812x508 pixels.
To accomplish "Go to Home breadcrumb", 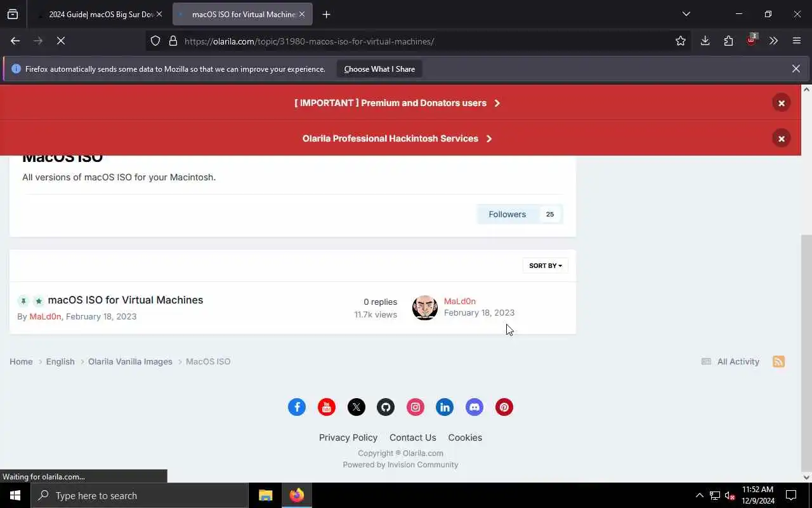I will coord(21,361).
